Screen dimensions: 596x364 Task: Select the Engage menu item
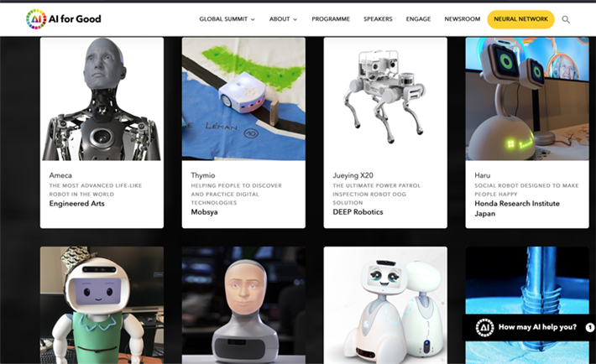point(418,19)
